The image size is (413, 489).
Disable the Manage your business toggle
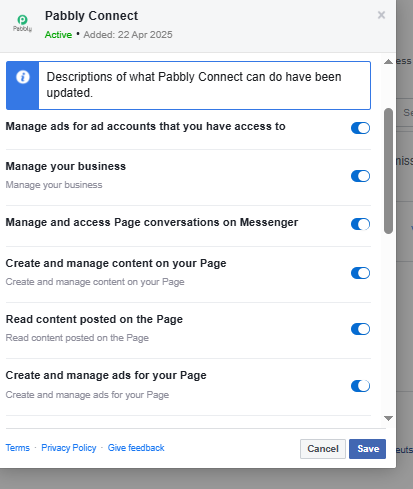coord(360,176)
